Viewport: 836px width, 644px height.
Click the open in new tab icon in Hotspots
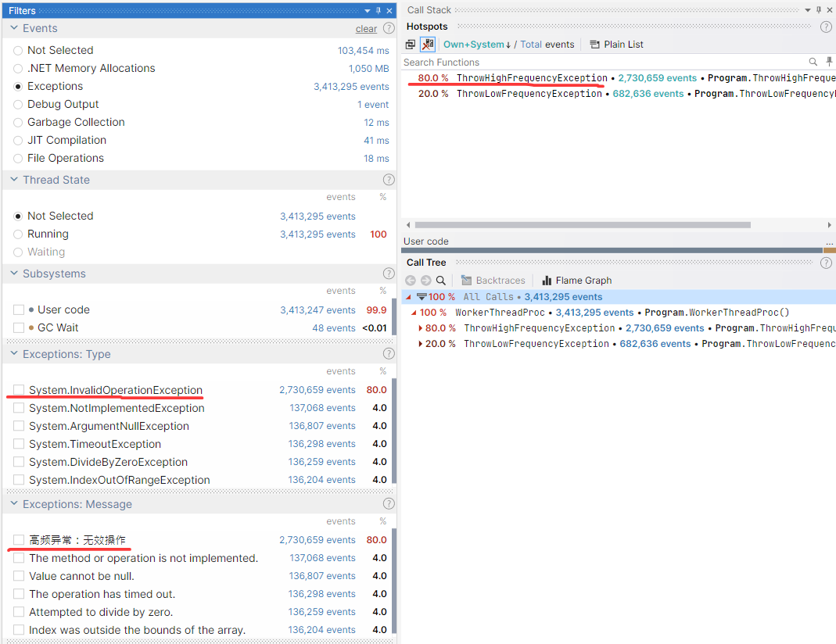pyautogui.click(x=410, y=45)
